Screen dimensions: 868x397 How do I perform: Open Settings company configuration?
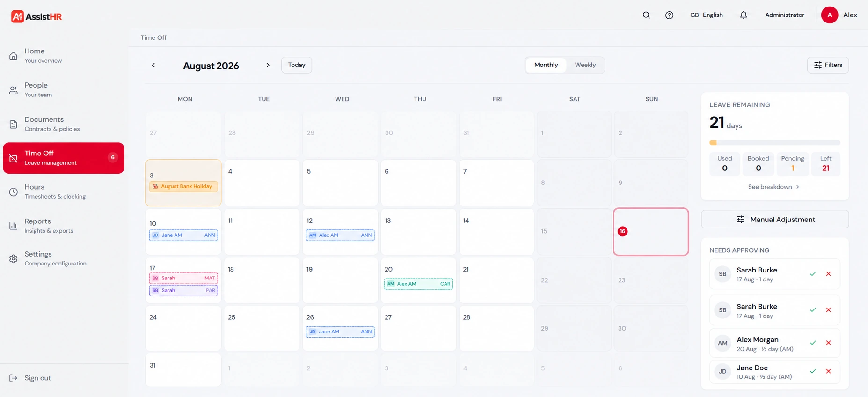pos(64,258)
